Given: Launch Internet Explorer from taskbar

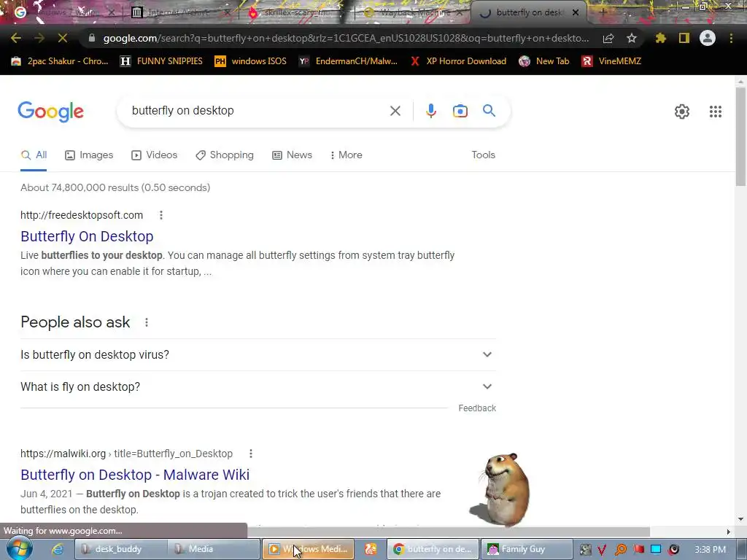Looking at the screenshot, I should point(58,549).
